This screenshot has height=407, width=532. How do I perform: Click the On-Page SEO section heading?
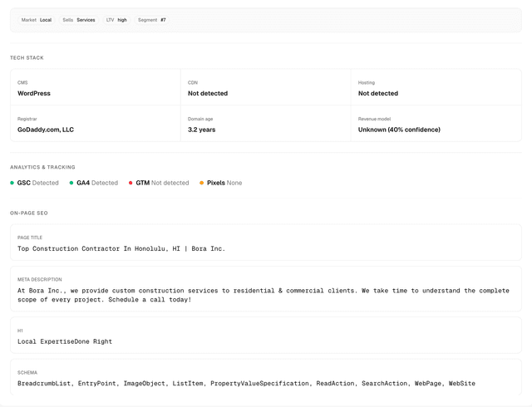pyautogui.click(x=29, y=213)
